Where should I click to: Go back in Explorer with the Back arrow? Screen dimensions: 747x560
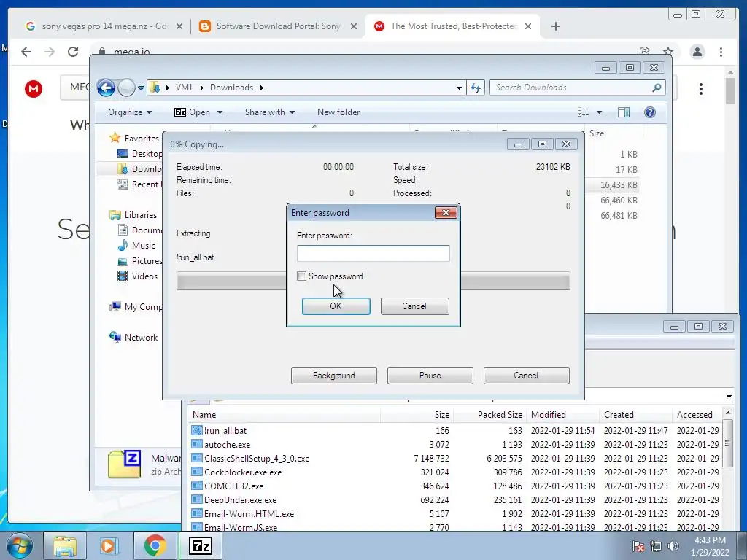107,87
